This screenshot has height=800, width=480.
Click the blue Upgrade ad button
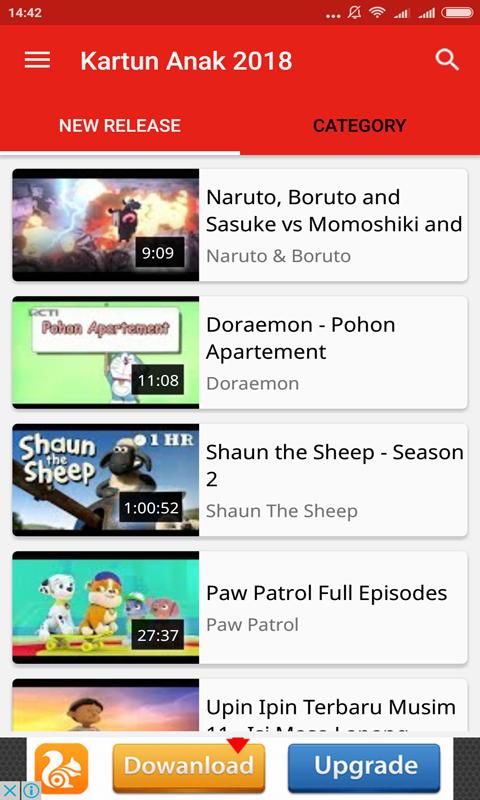point(364,765)
